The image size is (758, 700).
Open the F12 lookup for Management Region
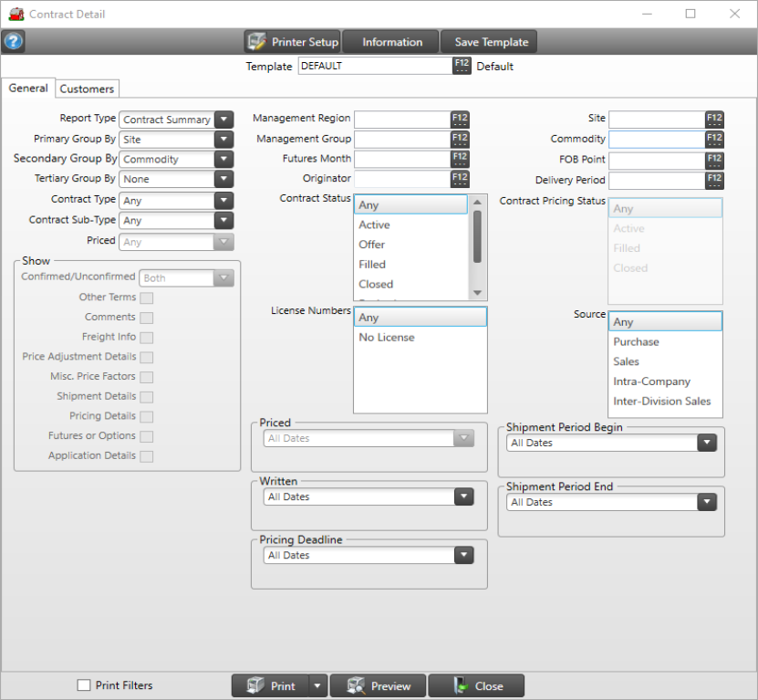pyautogui.click(x=460, y=120)
